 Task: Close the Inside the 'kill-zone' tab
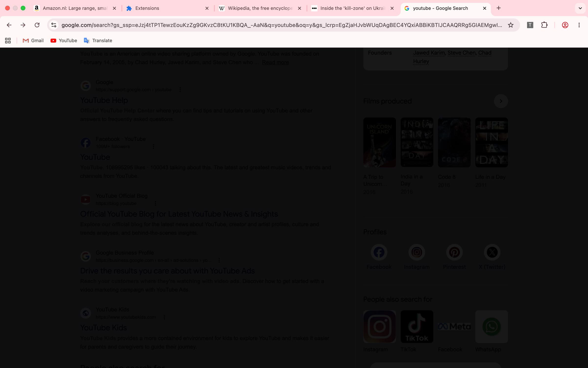click(392, 8)
